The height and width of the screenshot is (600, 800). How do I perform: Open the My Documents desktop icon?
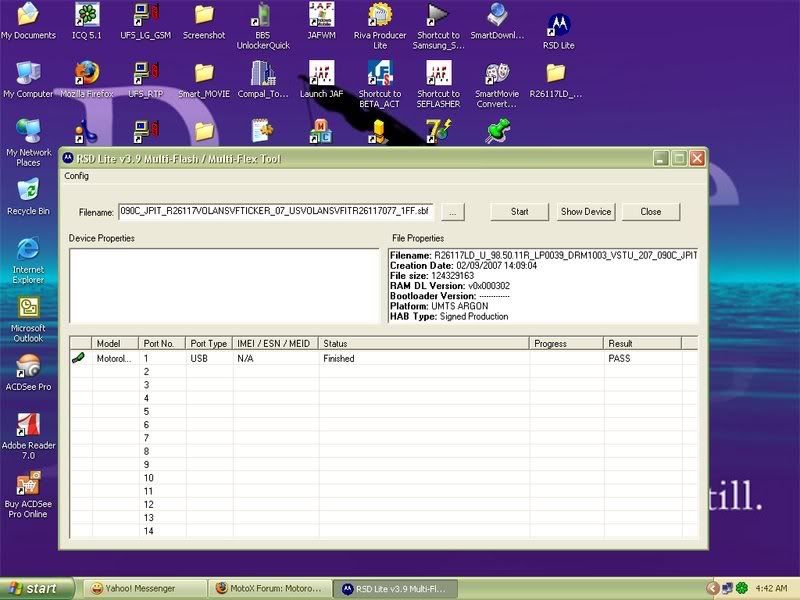(x=29, y=20)
